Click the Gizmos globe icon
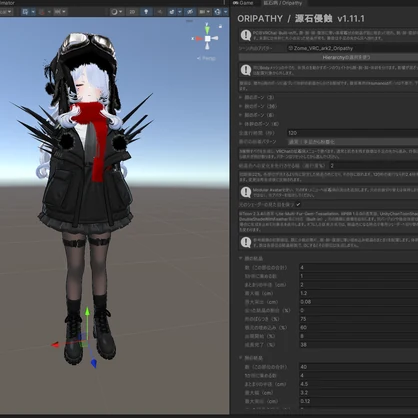Image resolution: width=418 pixels, height=418 pixels. (x=218, y=12)
